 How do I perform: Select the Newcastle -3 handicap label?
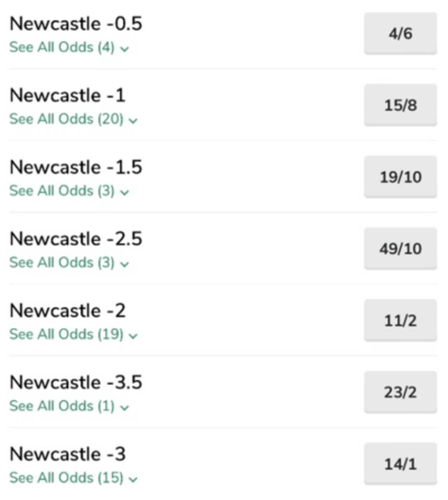(67, 455)
